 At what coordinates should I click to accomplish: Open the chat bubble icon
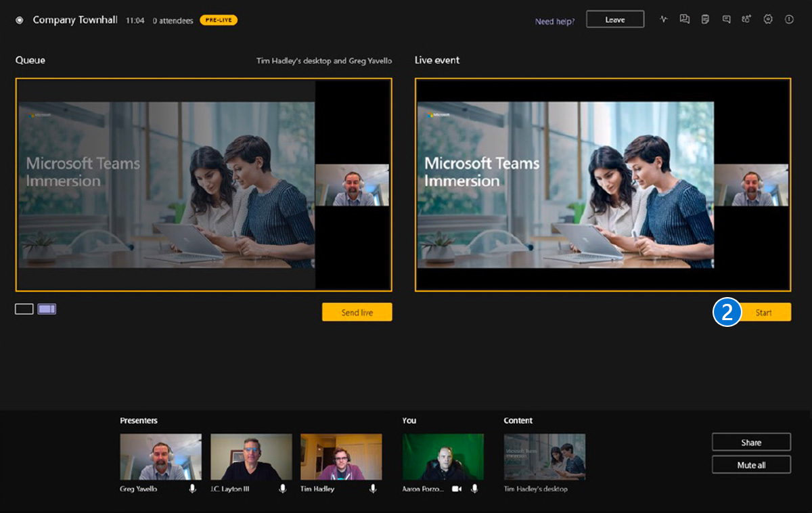[x=726, y=20]
